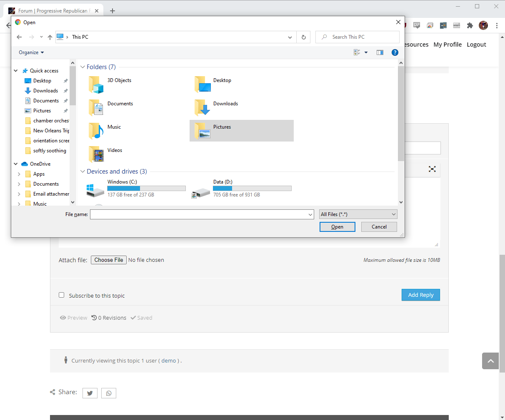Click the Back navigation arrow in dialog
This screenshot has width=505, height=420.
coord(19,37)
